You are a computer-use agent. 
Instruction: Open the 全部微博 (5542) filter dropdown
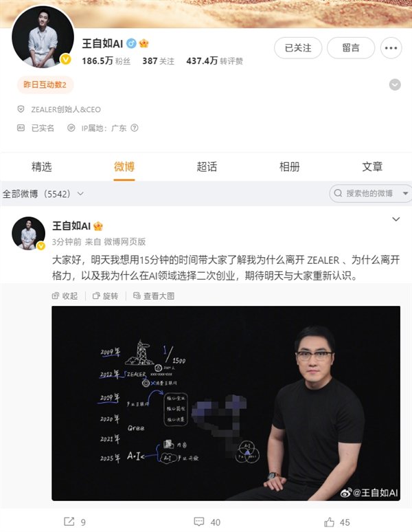click(x=43, y=194)
